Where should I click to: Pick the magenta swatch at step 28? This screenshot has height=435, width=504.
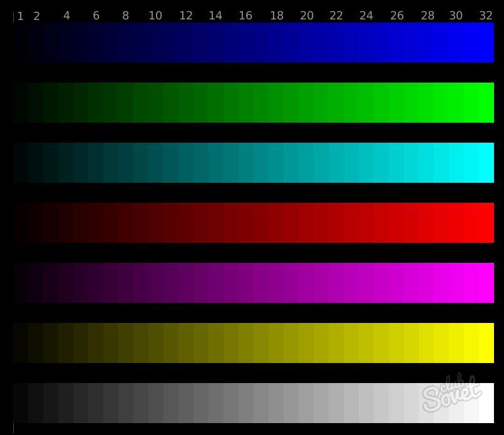pyautogui.click(x=426, y=283)
